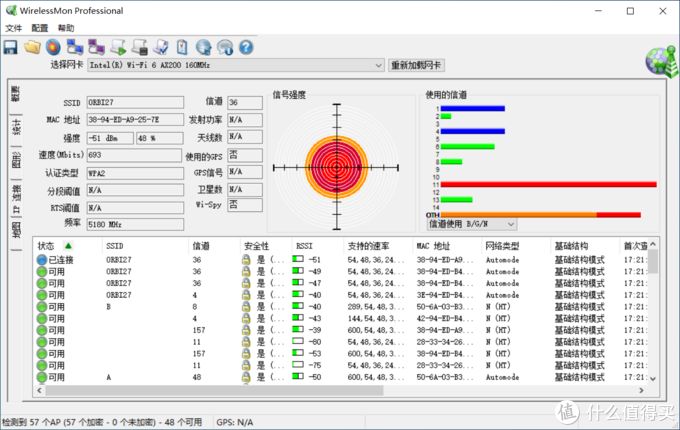Open the 帮助 menu
Image resolution: width=680 pixels, height=430 pixels.
tap(66, 28)
